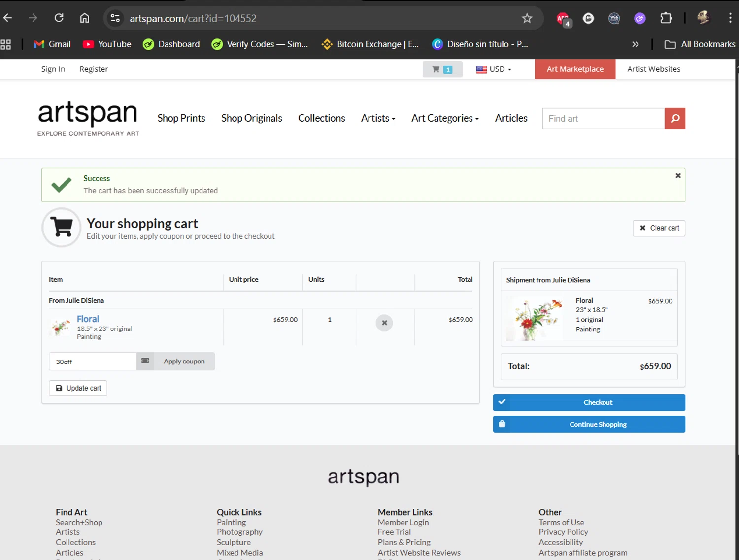
Task: Open the red adblock extension icon
Action: click(563, 19)
